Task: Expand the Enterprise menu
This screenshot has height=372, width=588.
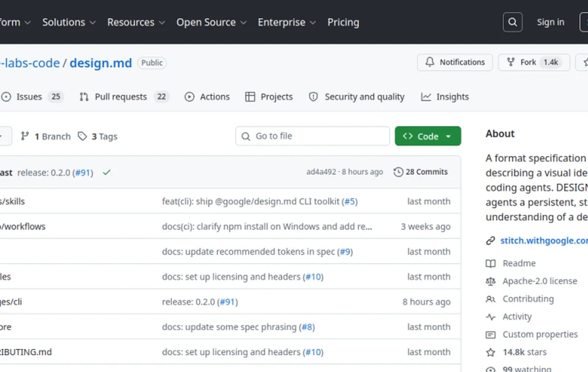Action: tap(287, 22)
